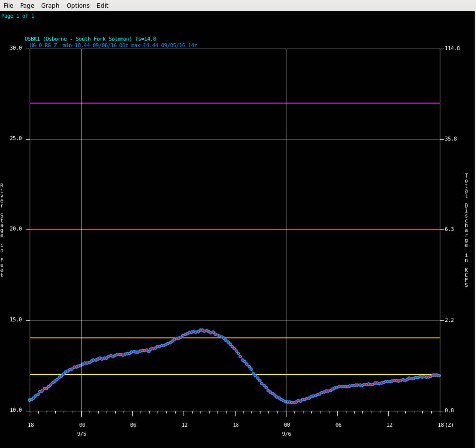Click the peak data point of the hydrograph
This screenshot has height=448, width=476.
[201, 330]
